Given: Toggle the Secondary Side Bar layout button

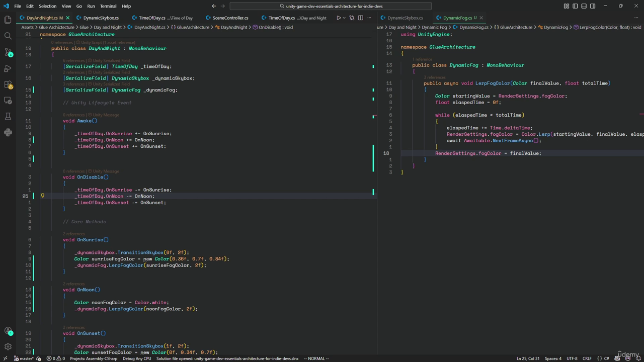Looking at the screenshot, I should pos(593,6).
